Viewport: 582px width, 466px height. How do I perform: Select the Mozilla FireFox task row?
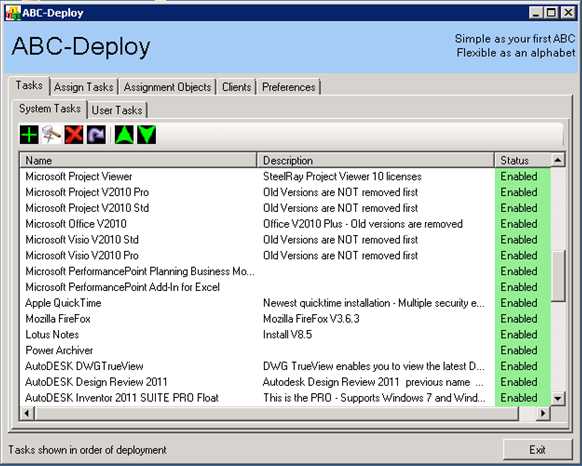click(285, 319)
